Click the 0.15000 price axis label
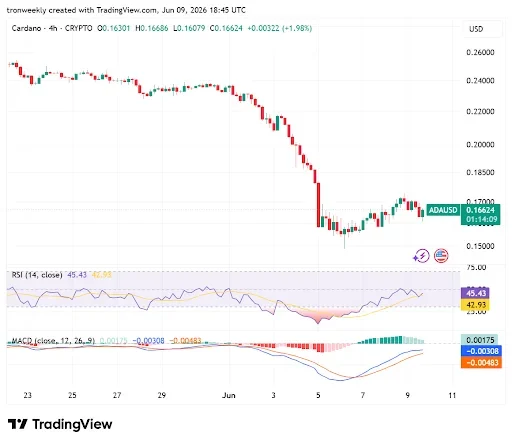This screenshot has width=512, height=444. tap(480, 246)
